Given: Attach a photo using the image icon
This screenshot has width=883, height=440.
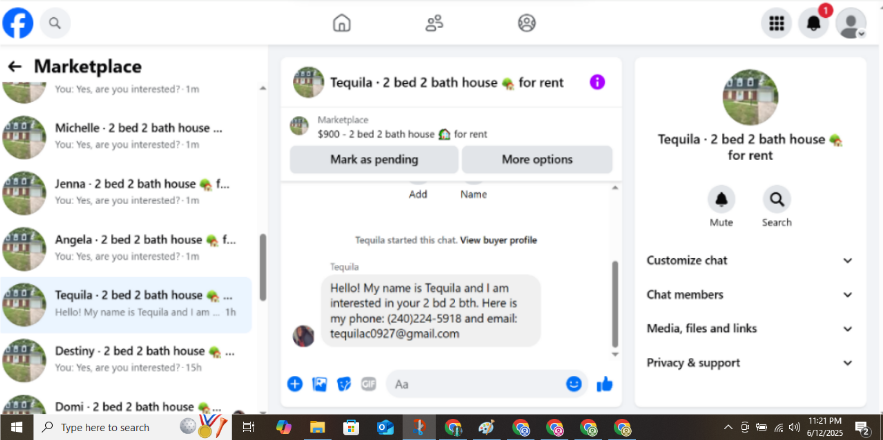Looking at the screenshot, I should point(319,384).
